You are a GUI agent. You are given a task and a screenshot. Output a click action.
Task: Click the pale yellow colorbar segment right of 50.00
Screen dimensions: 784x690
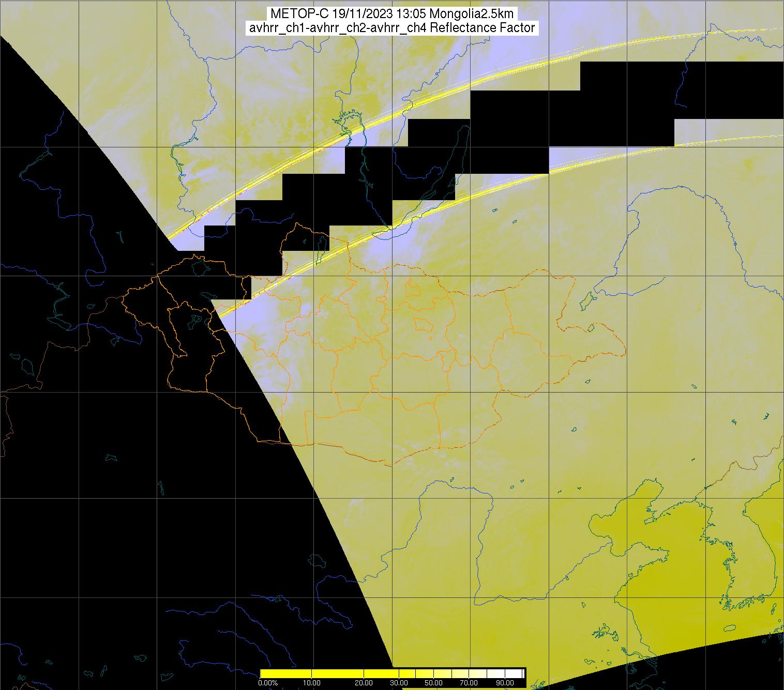point(443,673)
